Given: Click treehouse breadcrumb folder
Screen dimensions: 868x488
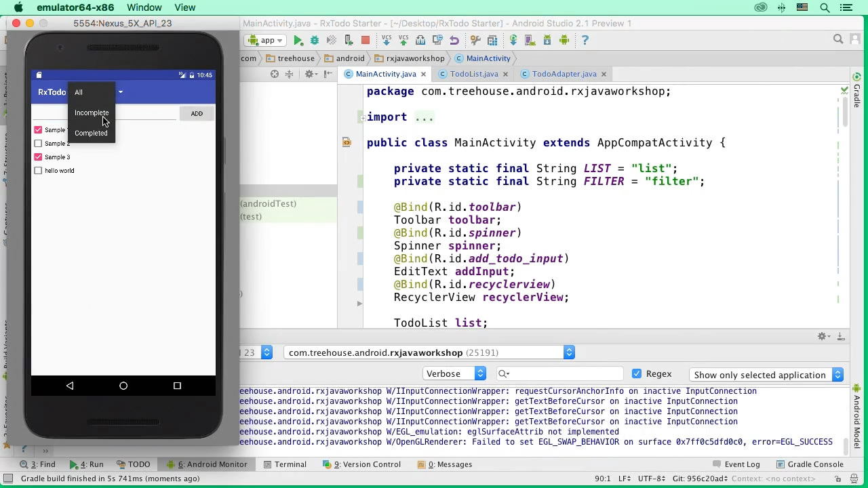Looking at the screenshot, I should click(x=290, y=58).
